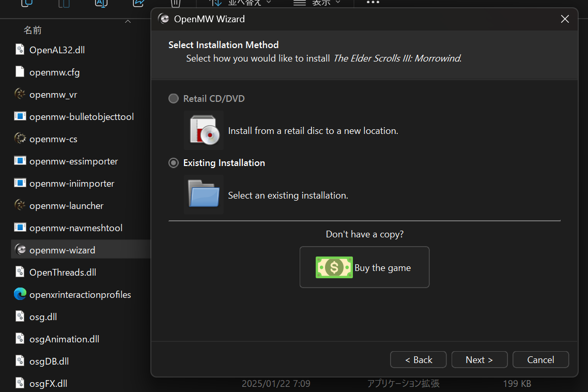Click the Cancel button
This screenshot has width=588, height=392.
click(540, 360)
